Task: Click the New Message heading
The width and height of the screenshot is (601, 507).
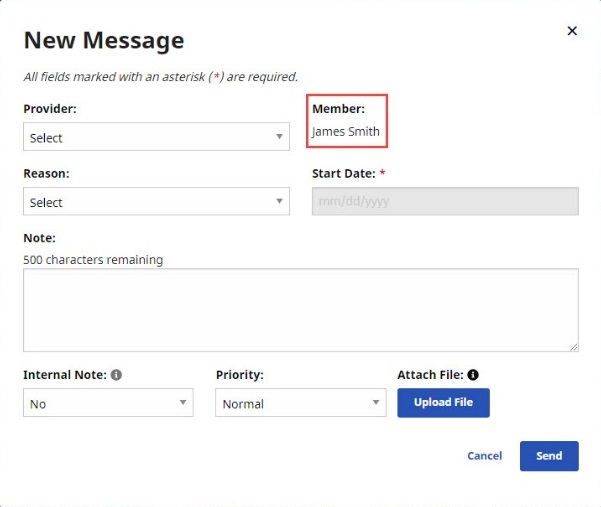Action: pos(104,41)
